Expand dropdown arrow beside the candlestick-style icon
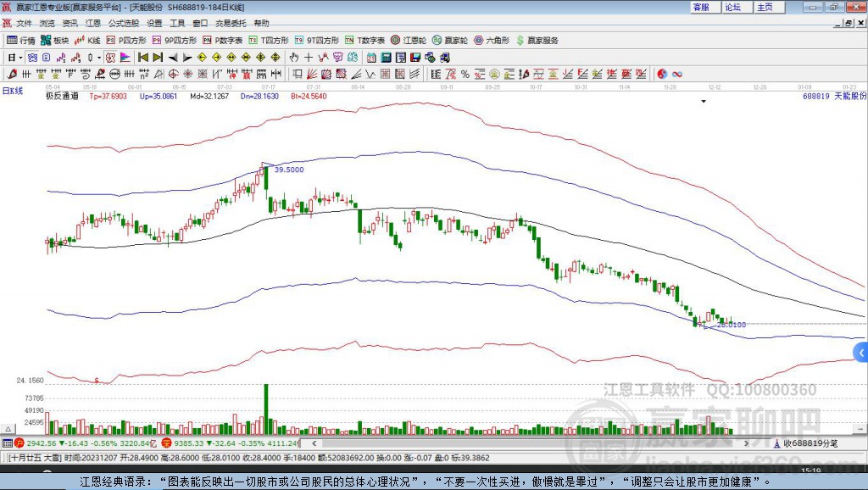868x490 pixels. tap(99, 57)
